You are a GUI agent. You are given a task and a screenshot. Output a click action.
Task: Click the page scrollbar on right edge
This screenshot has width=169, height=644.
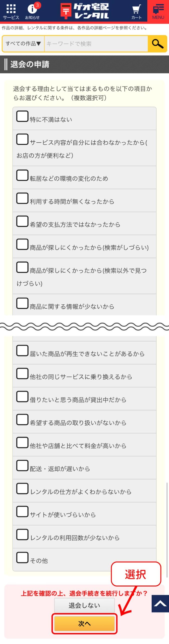pyautogui.click(x=167, y=528)
